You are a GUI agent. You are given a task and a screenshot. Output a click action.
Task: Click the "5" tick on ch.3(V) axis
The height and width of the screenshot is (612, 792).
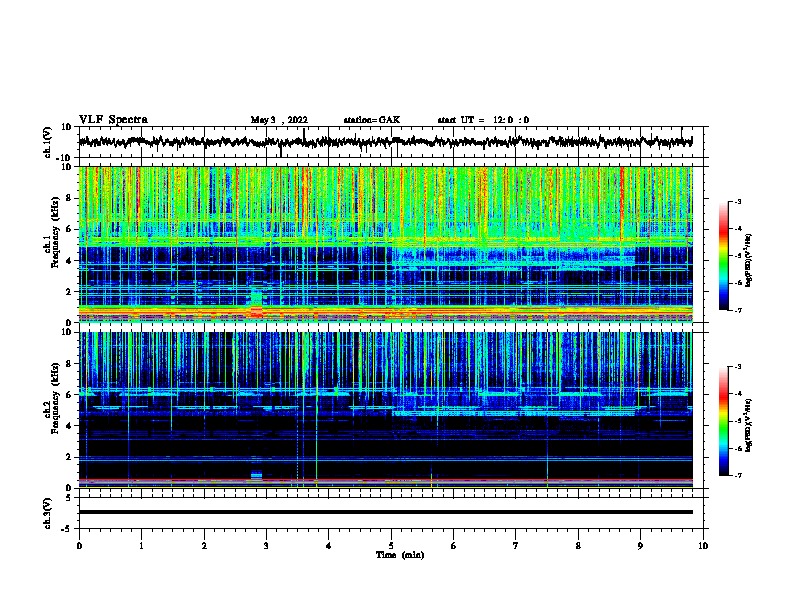pos(69,498)
